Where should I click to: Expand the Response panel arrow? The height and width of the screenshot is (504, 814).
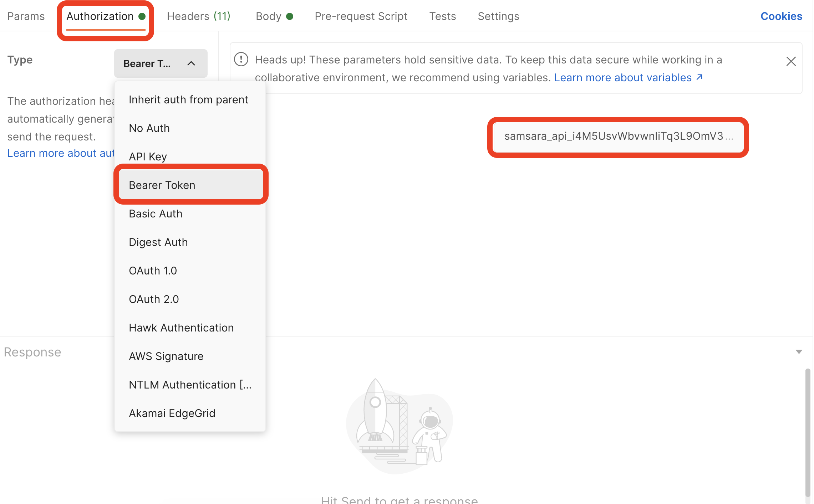click(799, 352)
